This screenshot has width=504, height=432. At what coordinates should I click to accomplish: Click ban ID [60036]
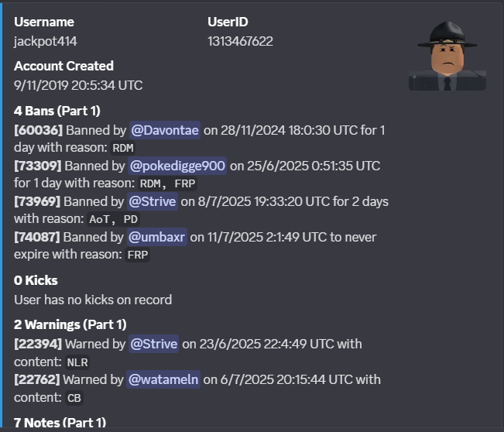tap(38, 130)
